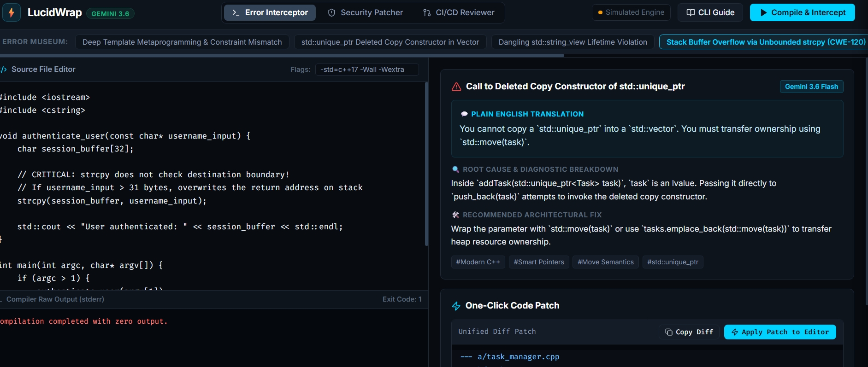This screenshot has height=367, width=868.
Task: Click the compiler Flags input field
Action: [x=367, y=70]
